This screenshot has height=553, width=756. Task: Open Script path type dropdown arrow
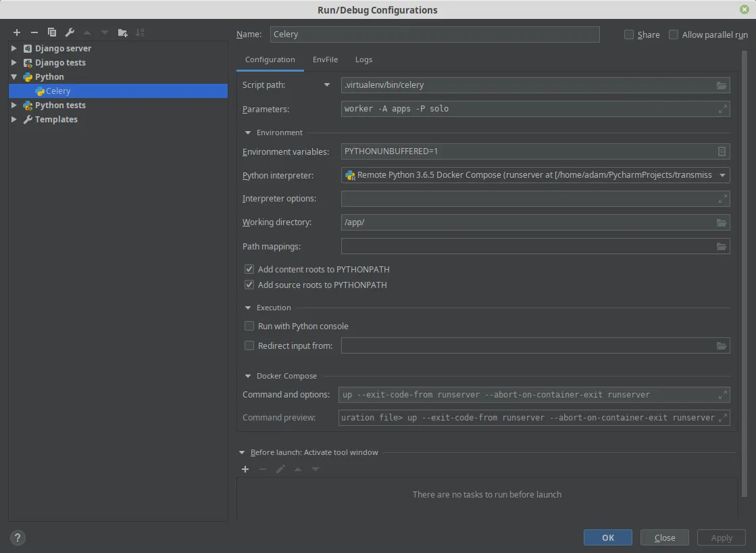[327, 85]
